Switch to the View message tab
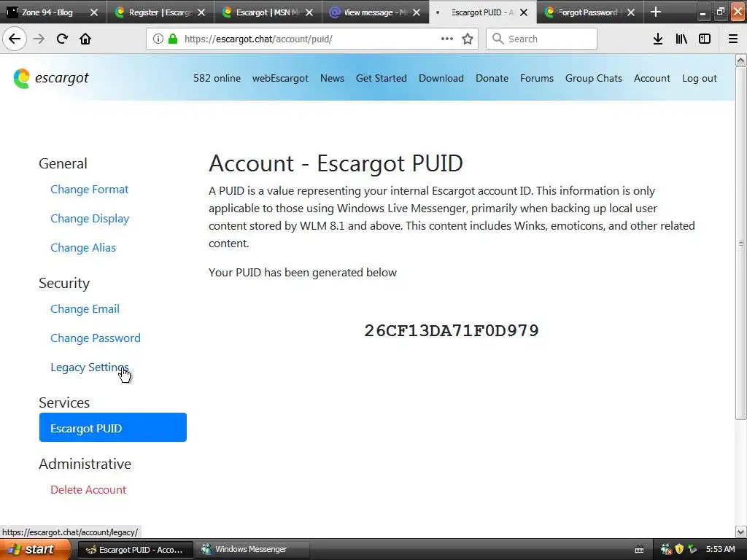 [375, 12]
